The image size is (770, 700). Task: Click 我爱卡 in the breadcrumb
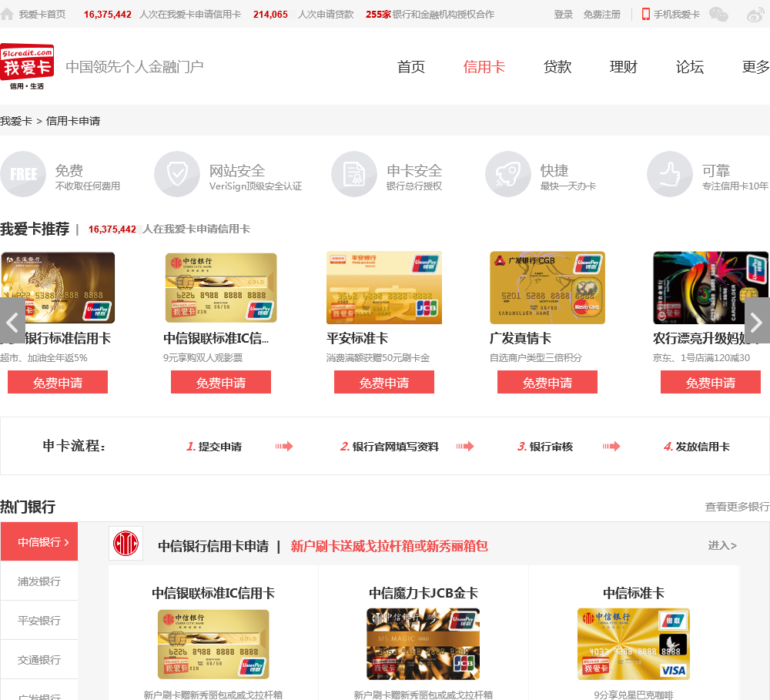[16, 121]
